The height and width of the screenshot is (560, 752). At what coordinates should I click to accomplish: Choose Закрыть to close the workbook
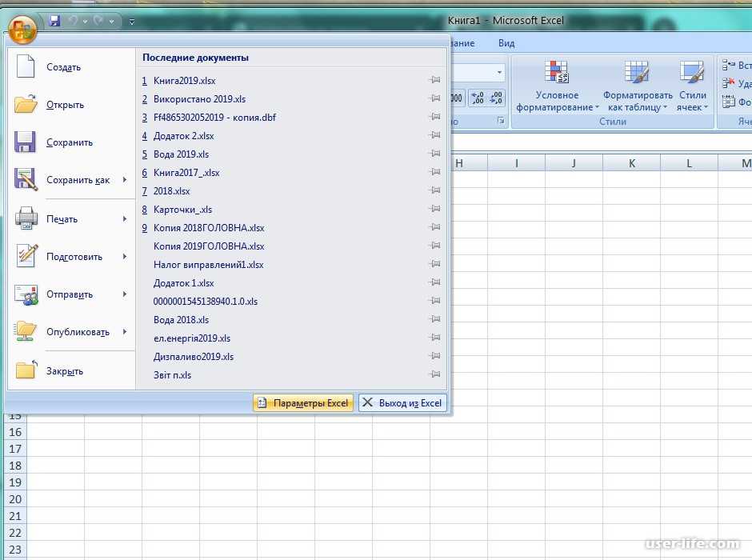(x=71, y=370)
